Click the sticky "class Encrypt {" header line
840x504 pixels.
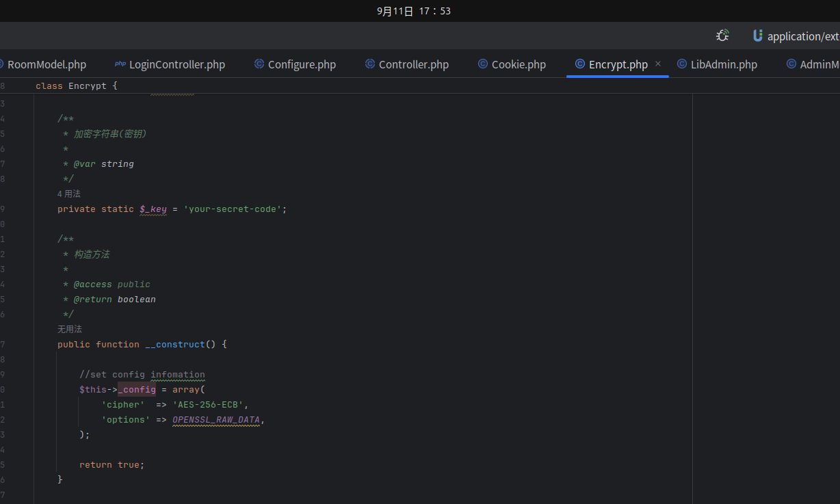[x=77, y=85]
